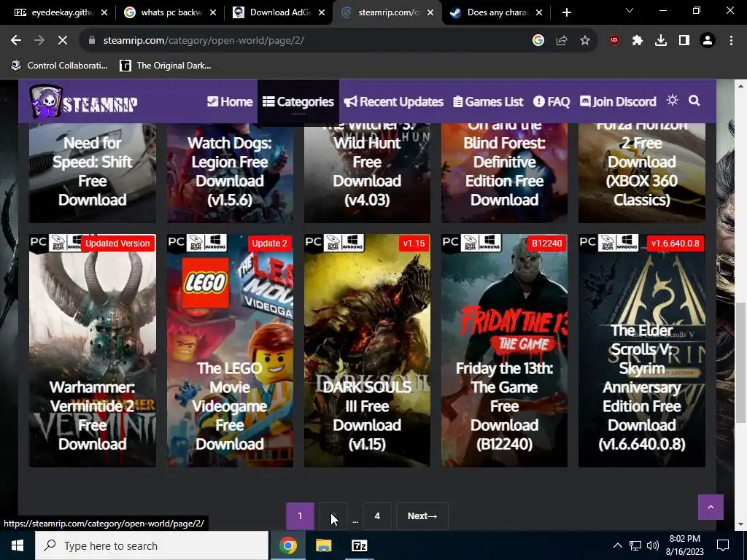Image resolution: width=747 pixels, height=560 pixels.
Task: Click the Google icon in the address bar
Action: click(x=538, y=41)
